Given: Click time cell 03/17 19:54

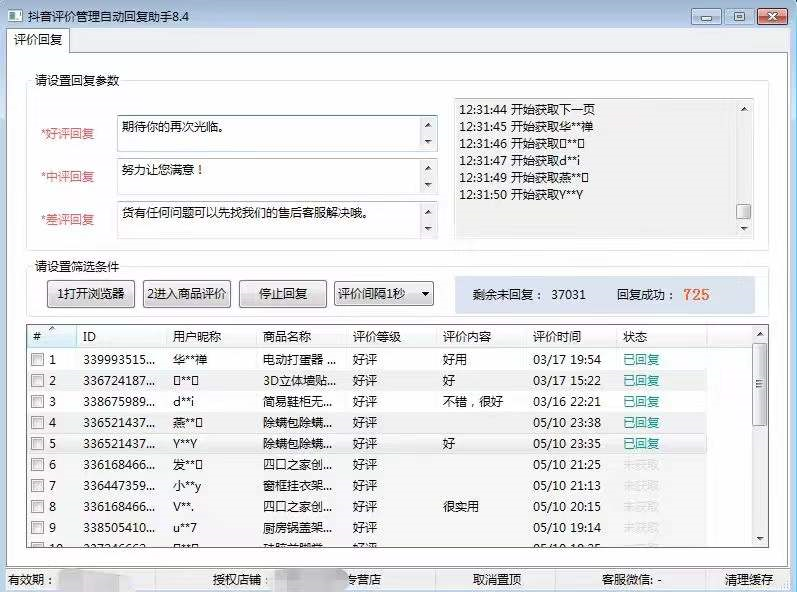Looking at the screenshot, I should [x=567, y=360].
